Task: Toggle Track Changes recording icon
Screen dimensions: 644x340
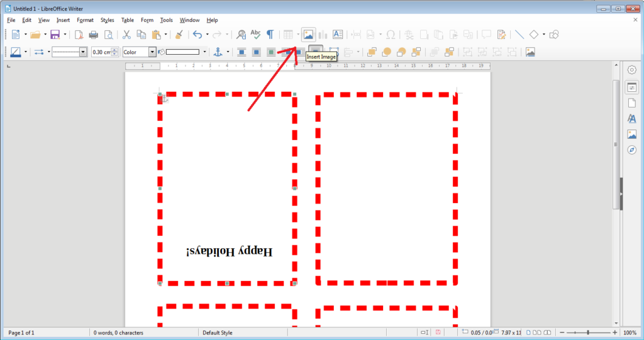Action: coord(501,35)
